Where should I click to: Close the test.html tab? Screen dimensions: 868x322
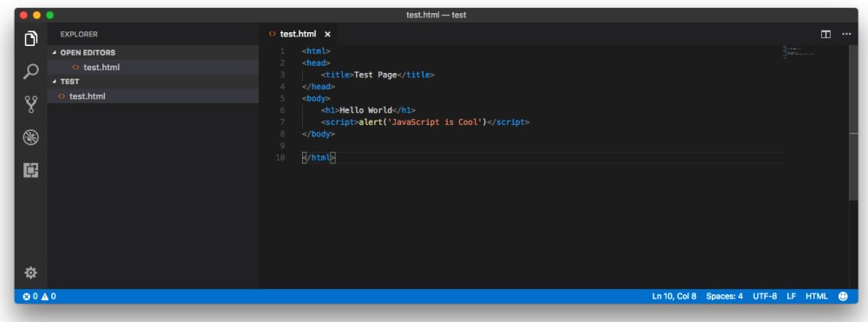(327, 35)
